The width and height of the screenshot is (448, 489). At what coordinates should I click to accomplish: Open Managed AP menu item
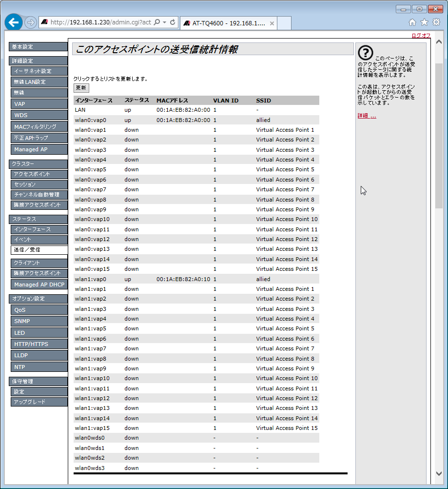39,149
